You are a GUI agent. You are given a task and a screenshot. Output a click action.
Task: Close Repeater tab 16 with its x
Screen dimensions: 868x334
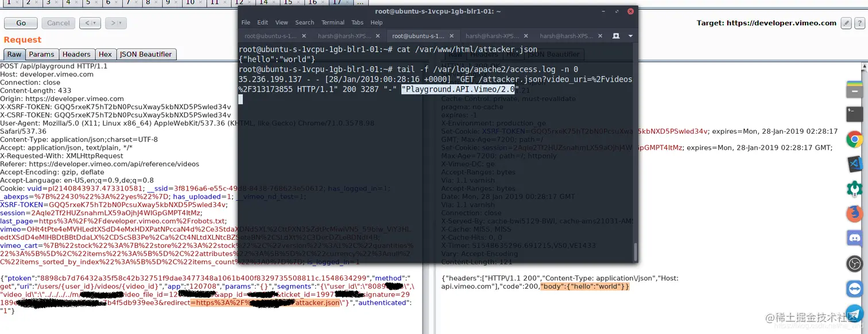[x=323, y=2]
